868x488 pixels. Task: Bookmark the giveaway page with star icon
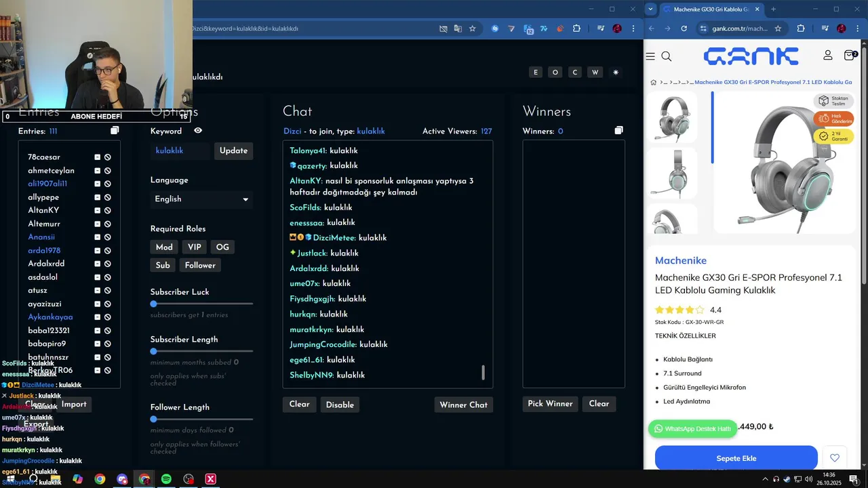(473, 28)
